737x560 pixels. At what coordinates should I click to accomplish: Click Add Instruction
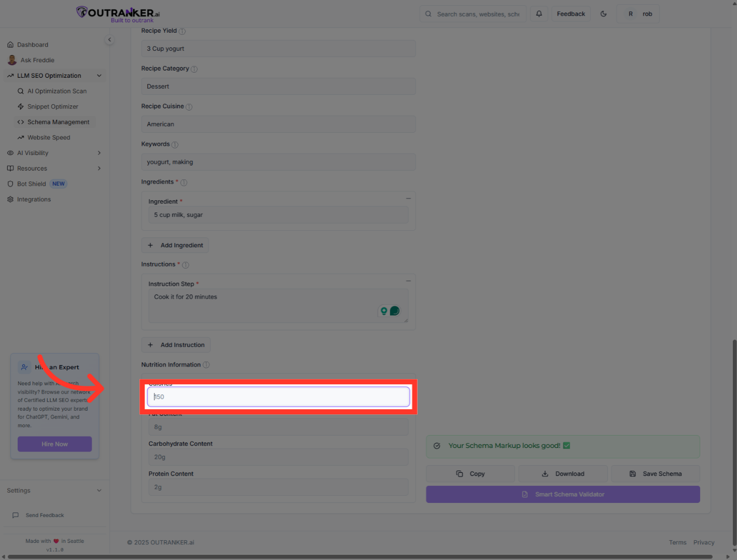[x=176, y=345]
